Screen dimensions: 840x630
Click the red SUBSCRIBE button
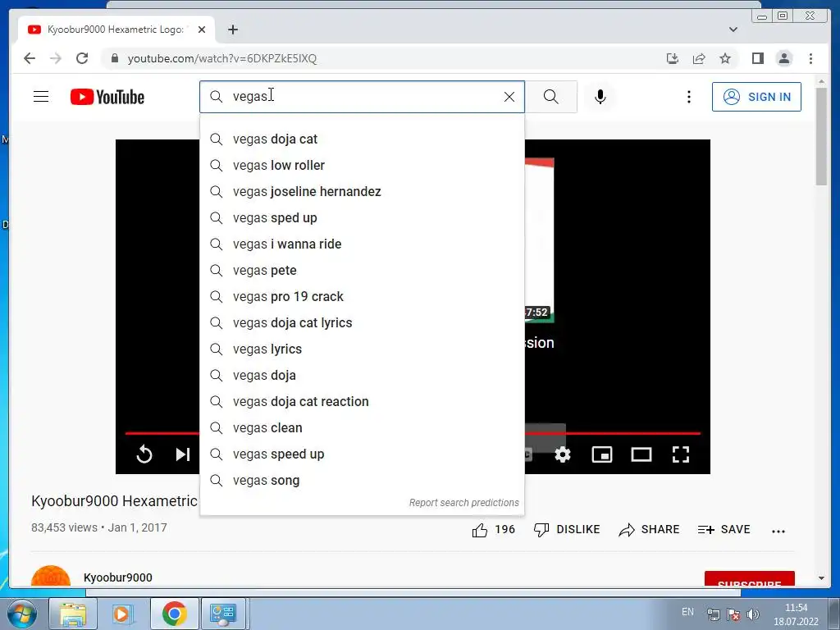[750, 580]
